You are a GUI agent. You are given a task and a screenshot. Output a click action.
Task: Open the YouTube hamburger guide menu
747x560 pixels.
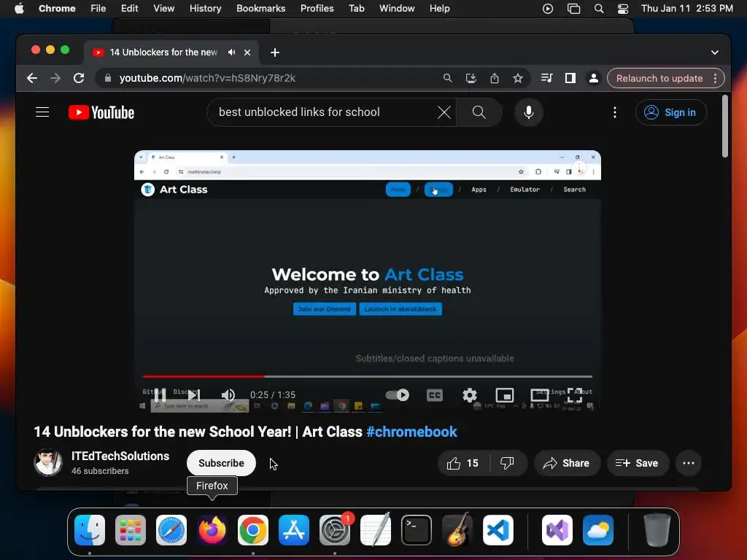tap(42, 112)
